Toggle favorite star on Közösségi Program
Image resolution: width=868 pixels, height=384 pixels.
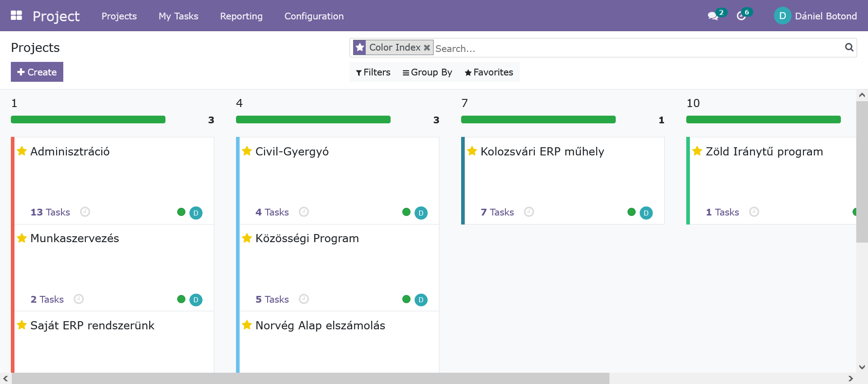coord(247,238)
